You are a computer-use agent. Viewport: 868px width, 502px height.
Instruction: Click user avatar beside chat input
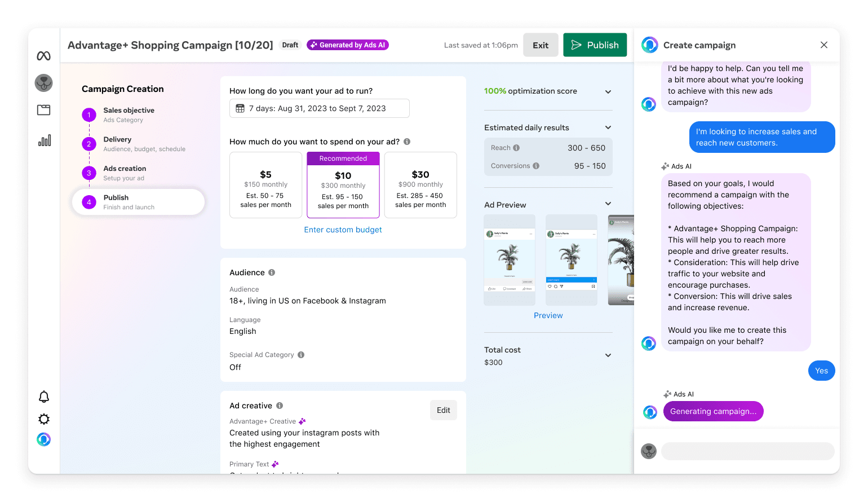(649, 451)
